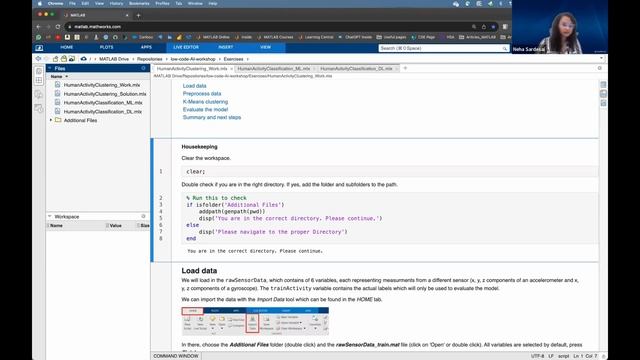
Task: Click Chrome's back navigation arrow
Action: [x=38, y=27]
